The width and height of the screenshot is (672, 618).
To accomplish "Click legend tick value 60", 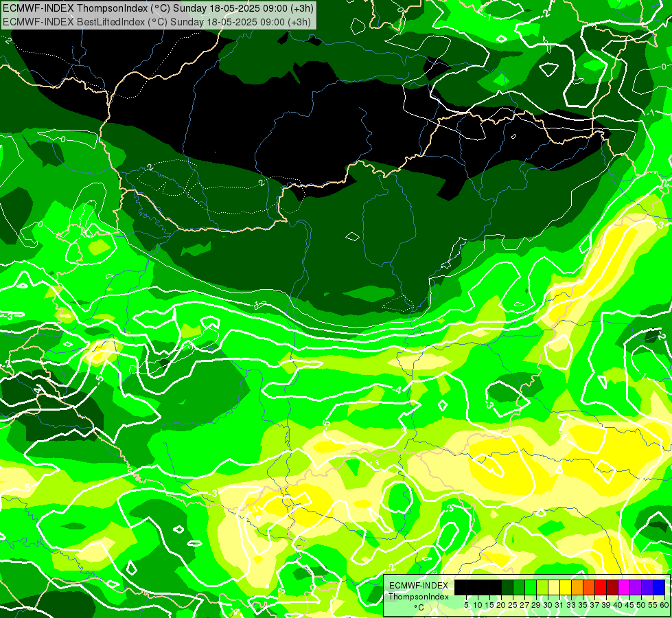I will 664,605.
